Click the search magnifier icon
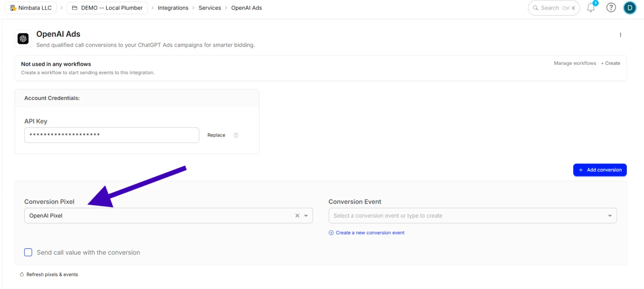Screen dimensions: 644x289 (x=536, y=8)
